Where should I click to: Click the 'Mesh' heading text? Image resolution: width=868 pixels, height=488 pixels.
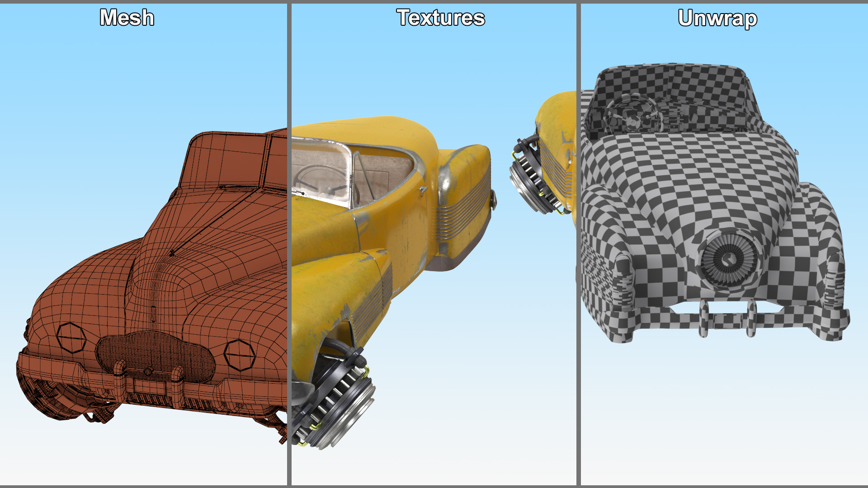(127, 18)
